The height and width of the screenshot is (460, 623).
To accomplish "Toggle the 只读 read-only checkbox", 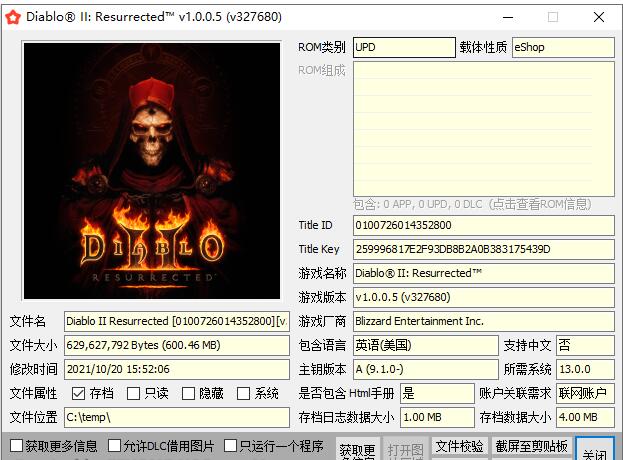I will pos(133,393).
